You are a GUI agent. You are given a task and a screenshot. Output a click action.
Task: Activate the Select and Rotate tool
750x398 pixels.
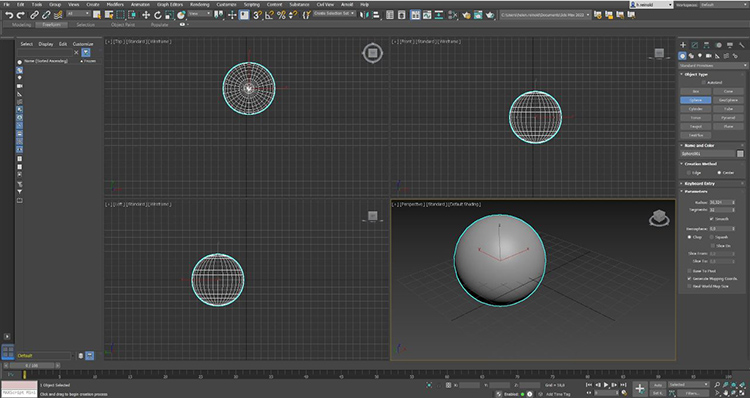[x=158, y=15]
